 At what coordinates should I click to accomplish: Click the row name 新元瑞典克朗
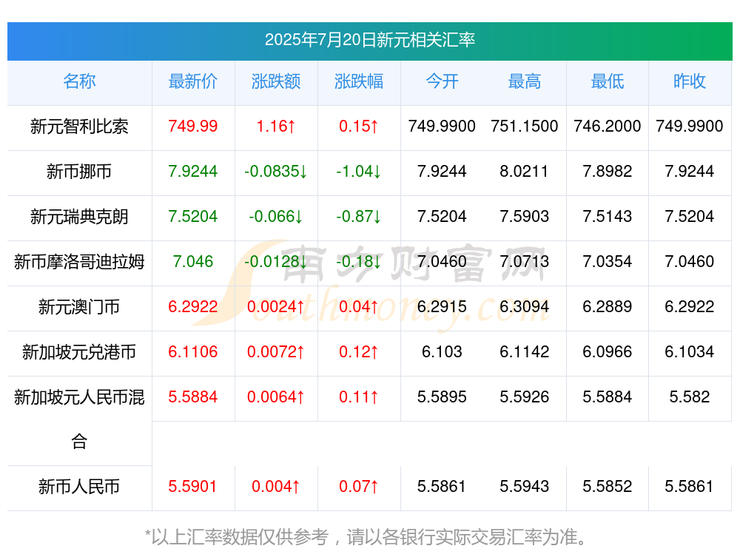point(79,217)
